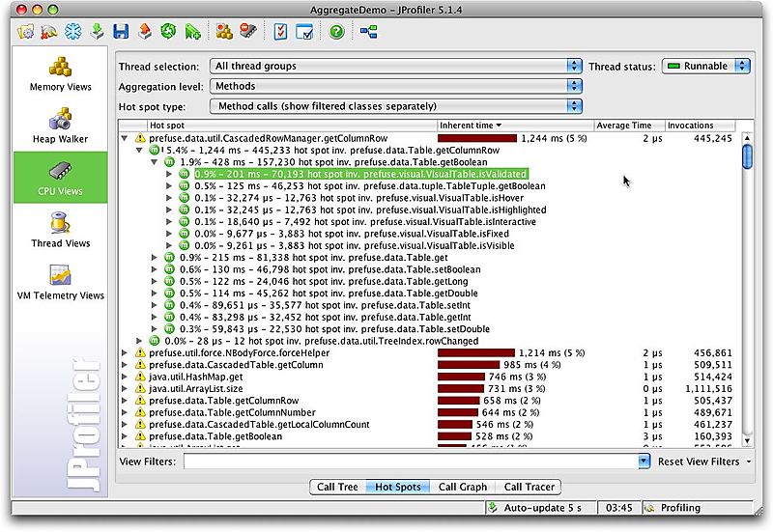Open view settings window-checkmark icon
773x532 pixels.
click(x=304, y=32)
